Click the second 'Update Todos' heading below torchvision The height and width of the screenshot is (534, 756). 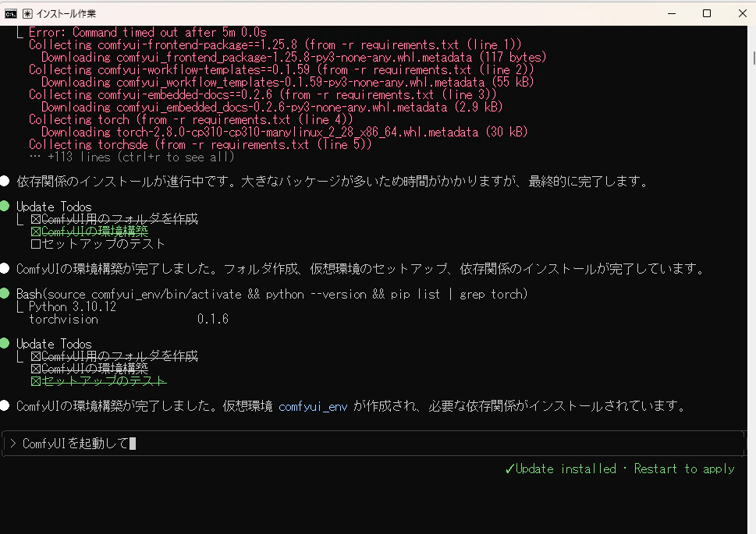click(x=54, y=344)
